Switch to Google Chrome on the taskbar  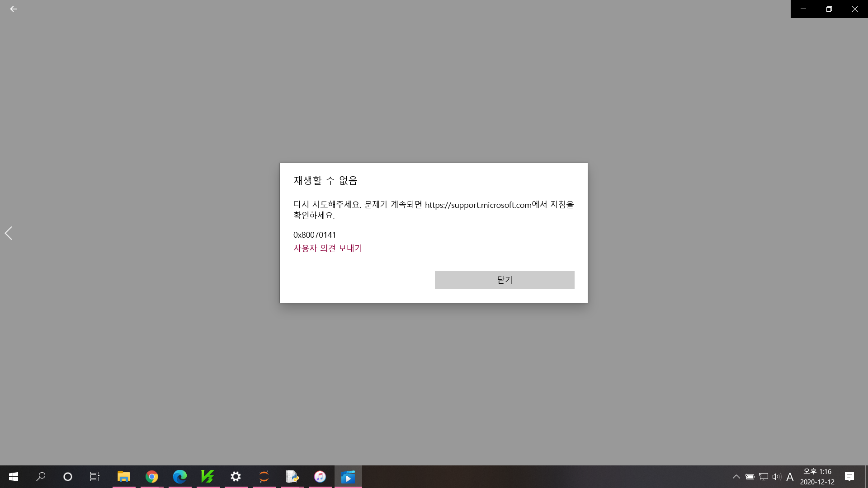[152, 477]
